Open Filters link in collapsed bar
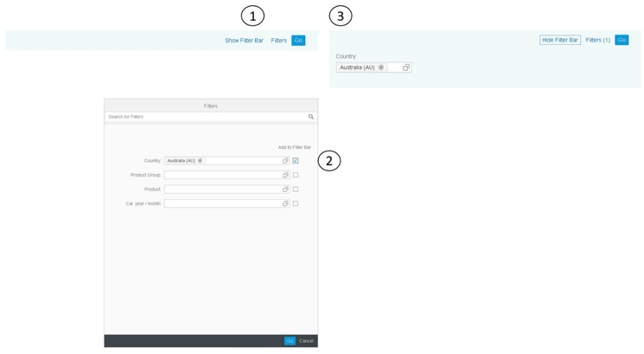This screenshot has height=354, width=644. click(x=279, y=41)
